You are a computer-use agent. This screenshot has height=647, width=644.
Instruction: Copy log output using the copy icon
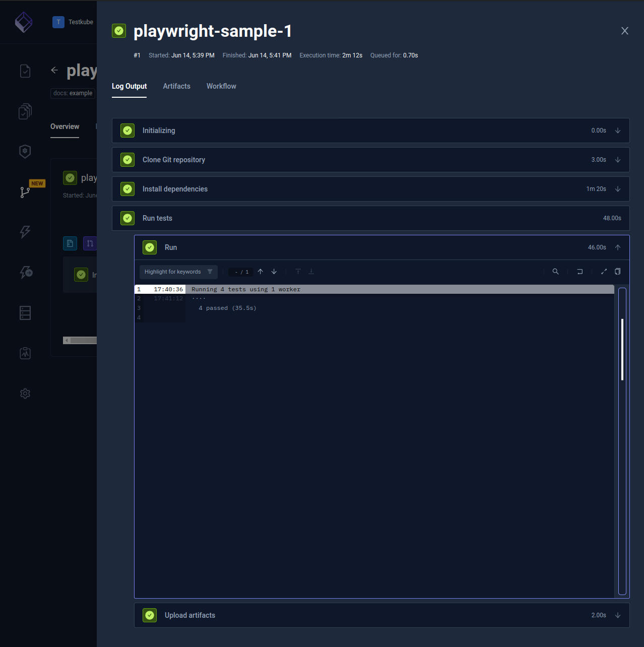click(618, 272)
